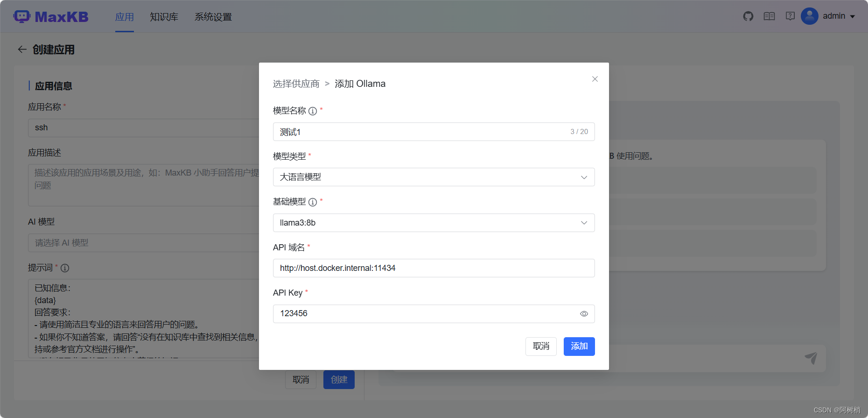Click the MaxKB logo
The height and width of the screenshot is (418, 868).
point(51,16)
